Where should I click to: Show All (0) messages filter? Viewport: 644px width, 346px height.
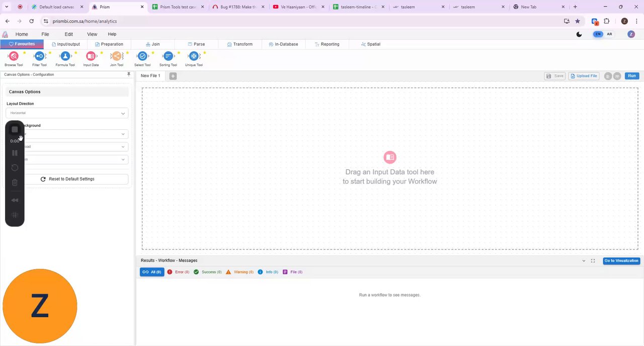pyautogui.click(x=152, y=272)
